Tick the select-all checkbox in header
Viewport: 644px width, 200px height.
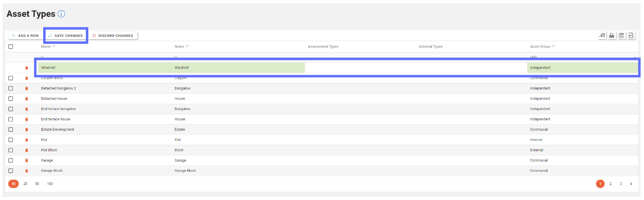(x=11, y=46)
